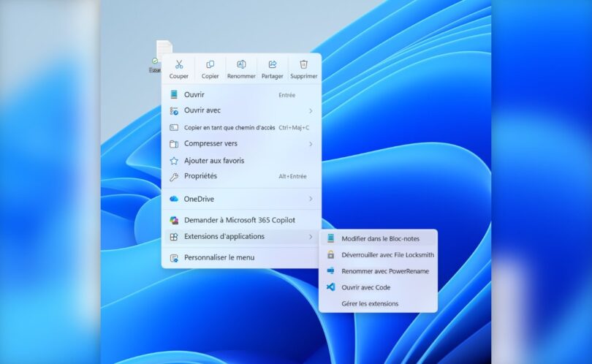The height and width of the screenshot is (364, 592).
Task: Select Déverrouiller avec File Locksmith
Action: (379, 255)
